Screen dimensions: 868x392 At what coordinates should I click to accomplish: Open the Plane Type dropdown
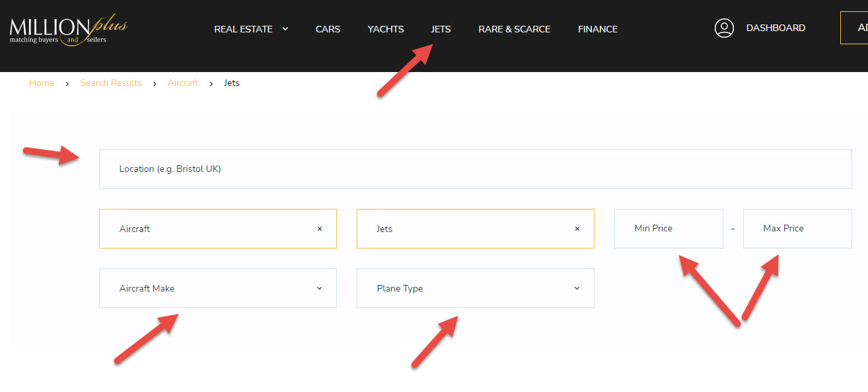click(x=475, y=288)
